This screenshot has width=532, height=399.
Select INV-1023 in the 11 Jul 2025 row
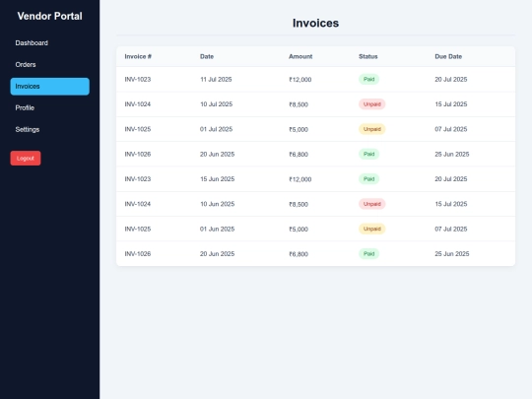pyautogui.click(x=137, y=80)
